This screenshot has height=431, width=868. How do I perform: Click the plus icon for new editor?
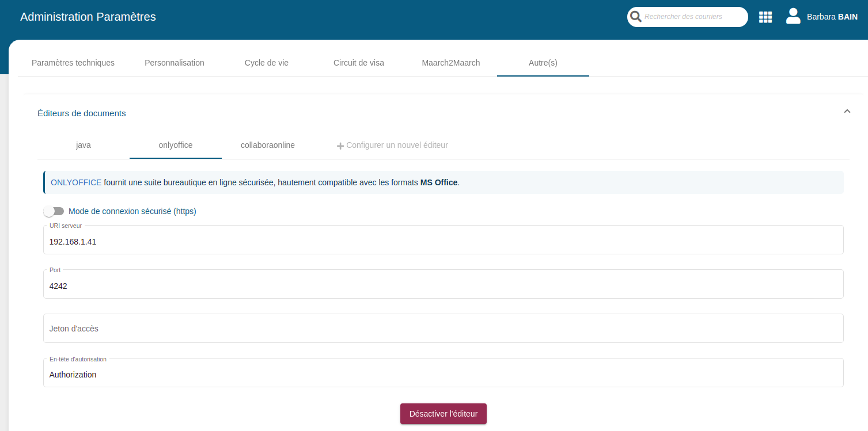tap(340, 146)
